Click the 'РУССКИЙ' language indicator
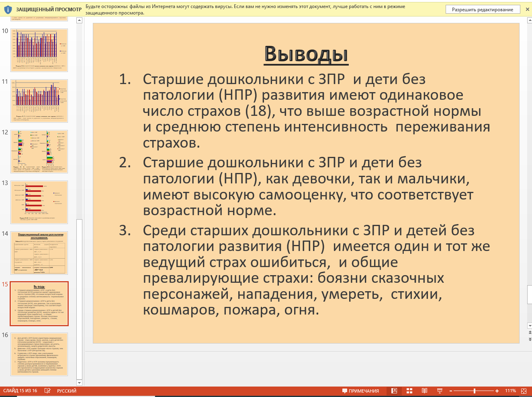The width and height of the screenshot is (532, 397). [x=67, y=391]
